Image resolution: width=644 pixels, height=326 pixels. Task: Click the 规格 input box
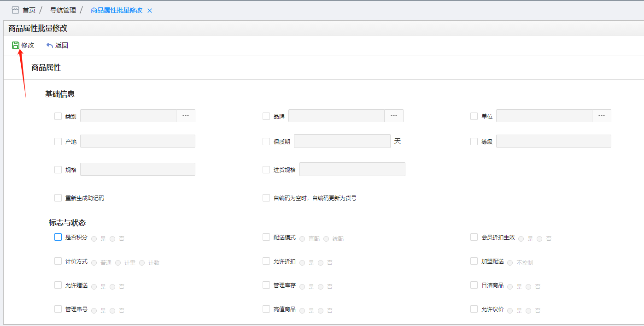[138, 169]
